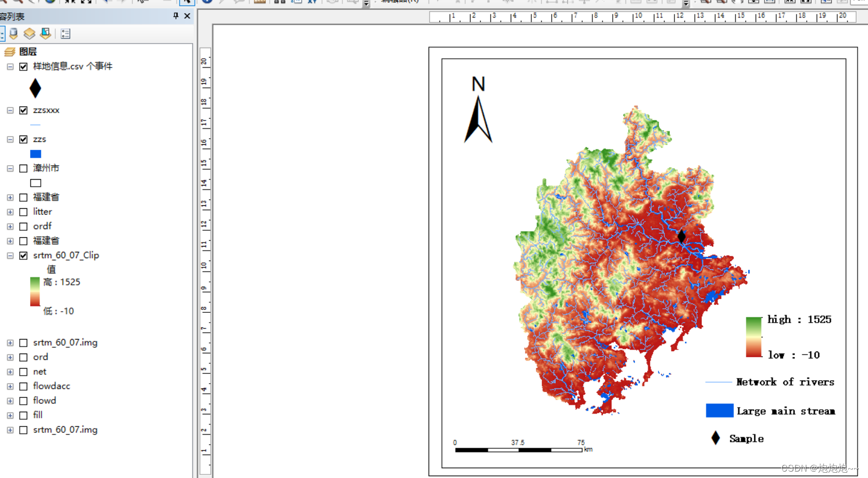Enable the flowdacc layer checkbox
Viewport: 868px width, 478px height.
coord(23,386)
